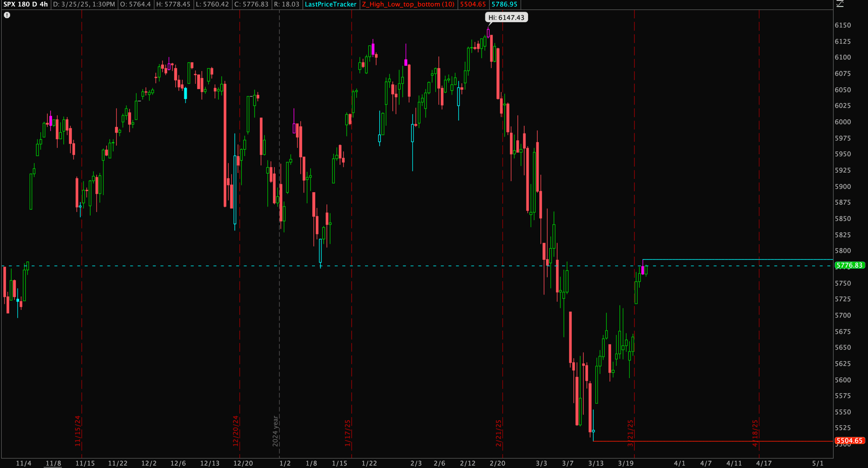Open the Z_High_Low_top_bottom (10) study label
This screenshot has height=468, width=868.
[x=408, y=4]
